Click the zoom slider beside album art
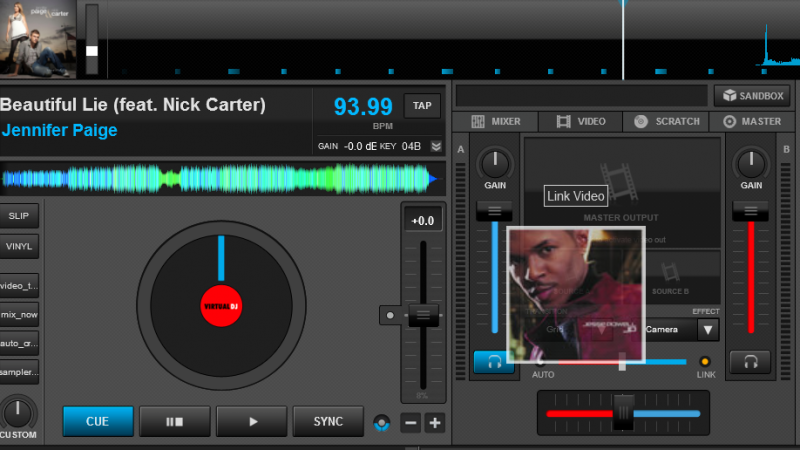The height and width of the screenshot is (450, 800). (92, 39)
